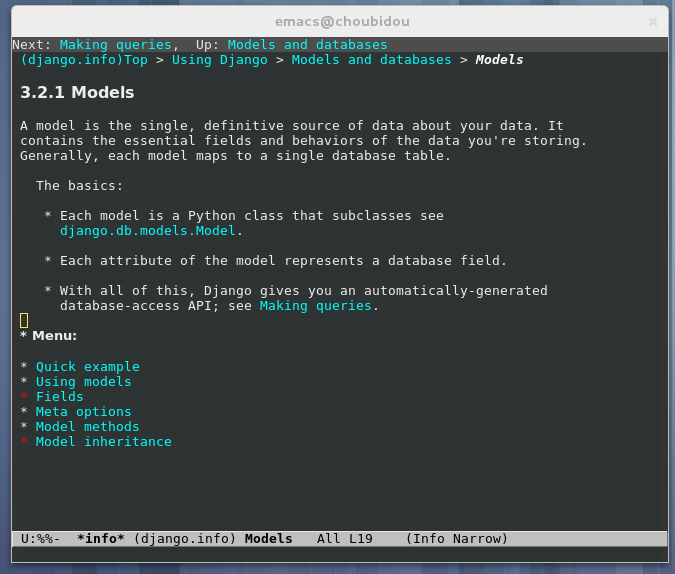
Task: Click the All position indicator in mode line
Action: [328, 539]
